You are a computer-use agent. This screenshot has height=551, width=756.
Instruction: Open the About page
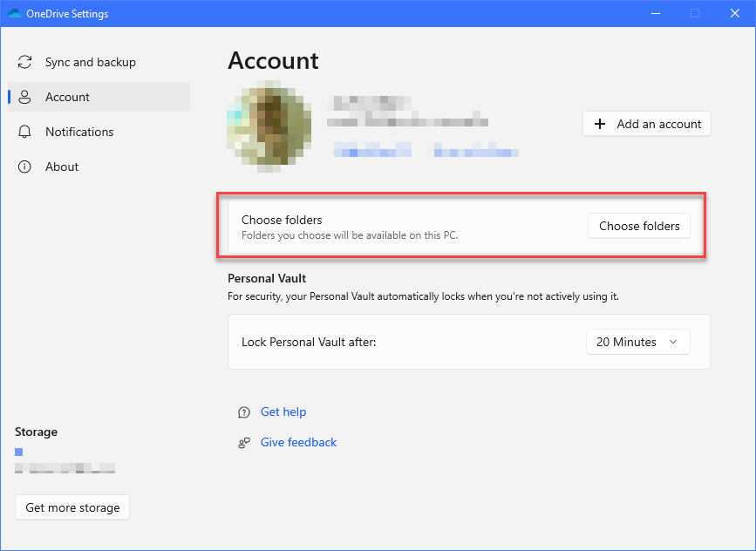pyautogui.click(x=99, y=167)
